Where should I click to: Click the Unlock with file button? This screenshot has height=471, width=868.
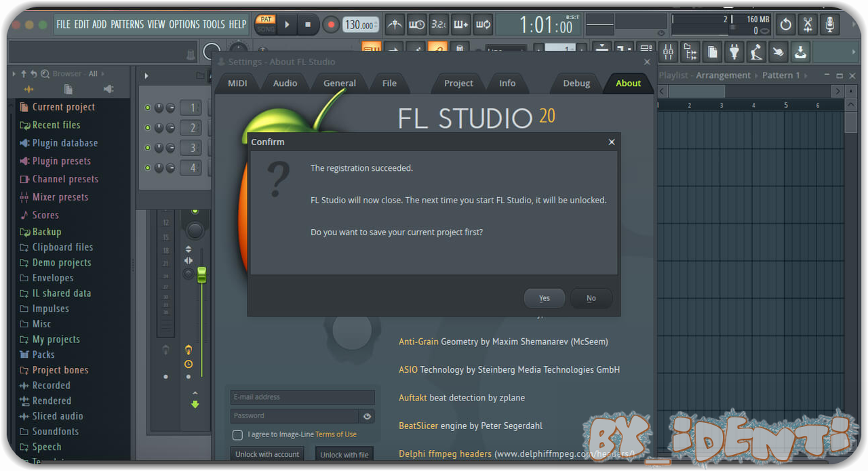click(344, 455)
